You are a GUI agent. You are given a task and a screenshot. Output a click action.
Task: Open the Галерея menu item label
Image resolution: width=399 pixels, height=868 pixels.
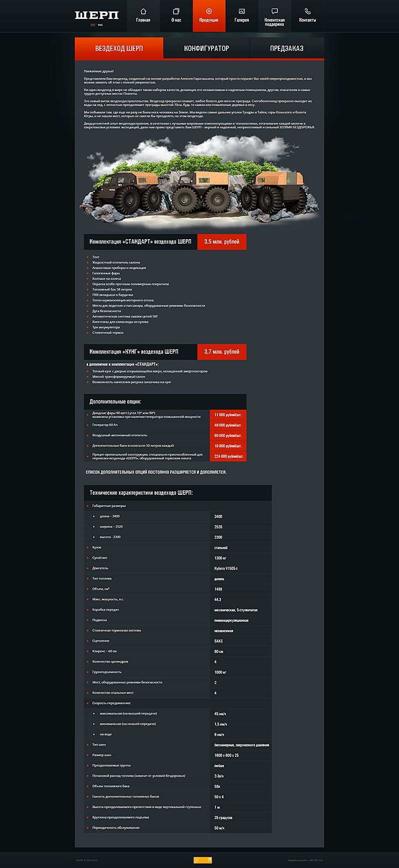241,20
